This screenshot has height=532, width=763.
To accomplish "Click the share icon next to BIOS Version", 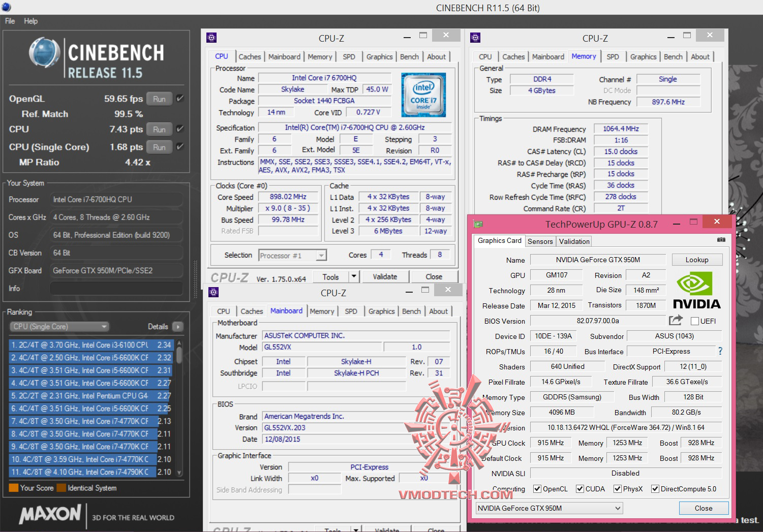I will pyautogui.click(x=676, y=320).
